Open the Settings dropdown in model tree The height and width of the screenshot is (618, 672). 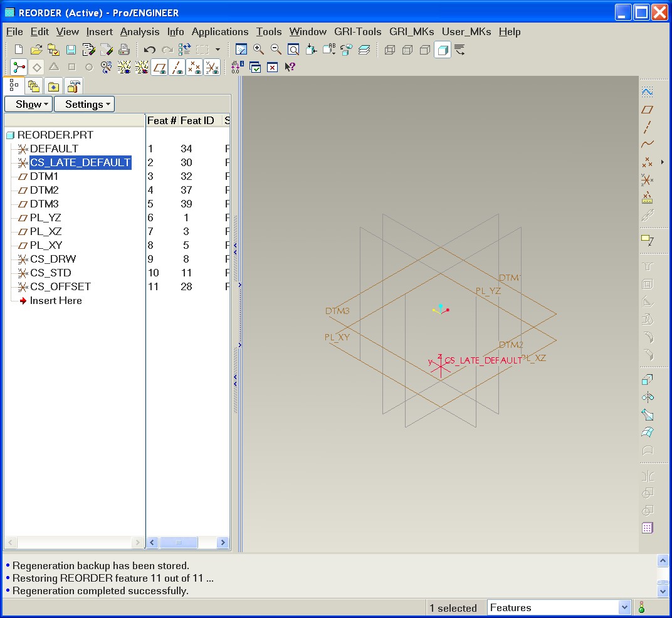point(85,104)
